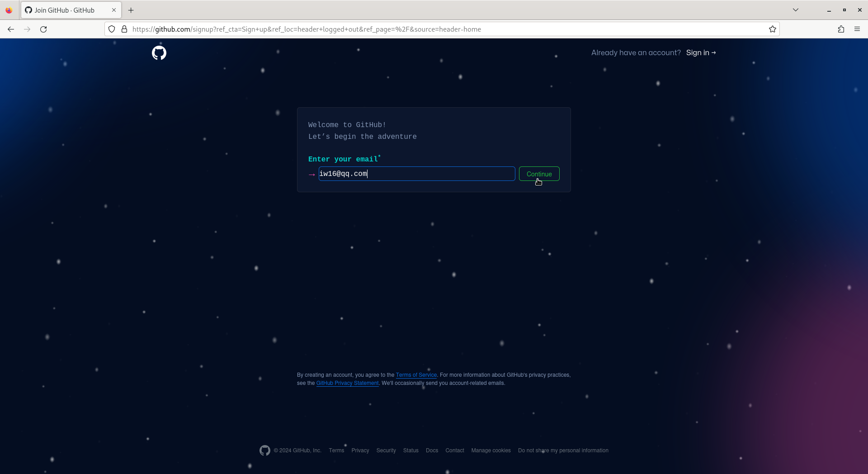This screenshot has width=868, height=474.
Task: Click the footer GitHub logo icon
Action: [x=265, y=450]
